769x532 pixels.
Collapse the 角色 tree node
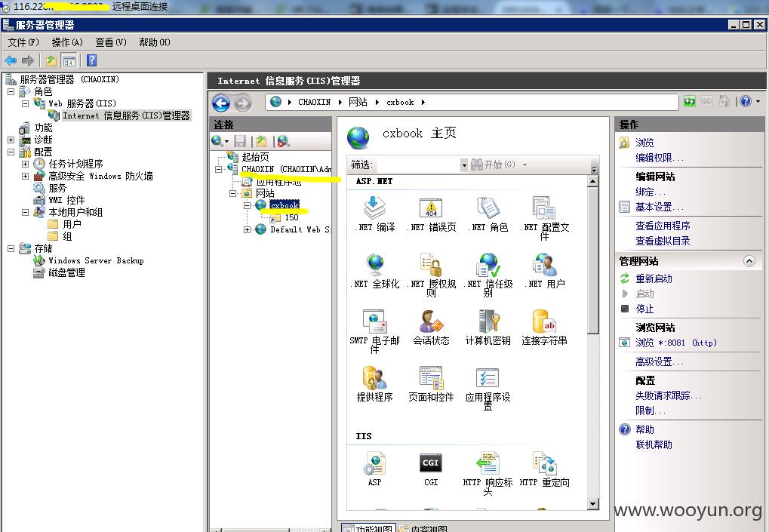coord(11,92)
